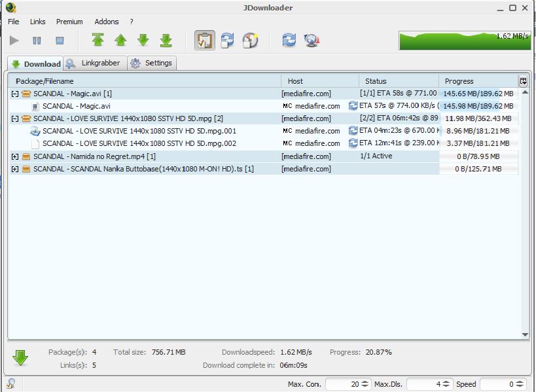The width and height of the screenshot is (536, 392).
Task: Click the Magic.avi video file icon
Action: (x=35, y=106)
